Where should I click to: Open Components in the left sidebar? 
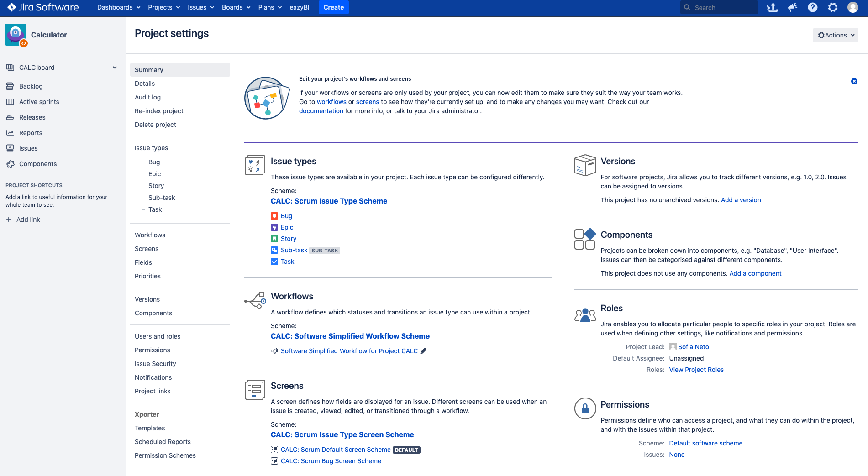[38, 164]
